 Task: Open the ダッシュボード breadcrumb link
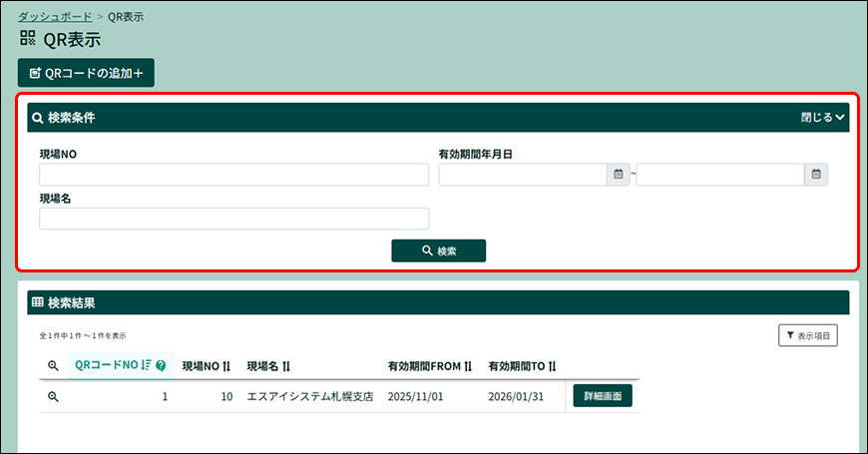[x=55, y=17]
